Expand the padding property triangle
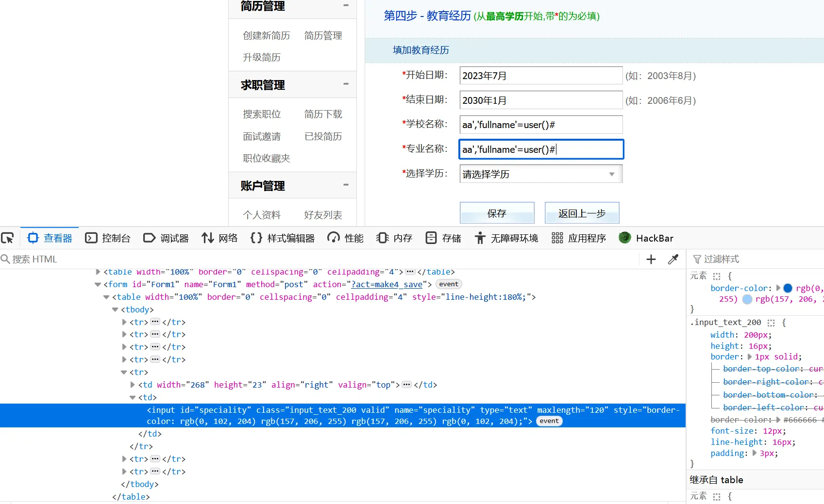The image size is (824, 504). [x=755, y=453]
